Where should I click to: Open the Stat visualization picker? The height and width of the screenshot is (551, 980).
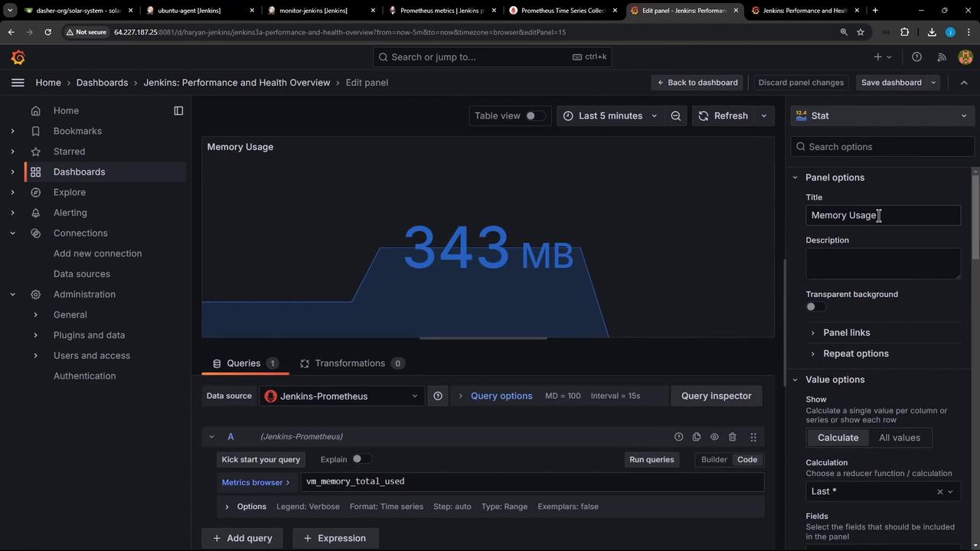tap(882, 116)
